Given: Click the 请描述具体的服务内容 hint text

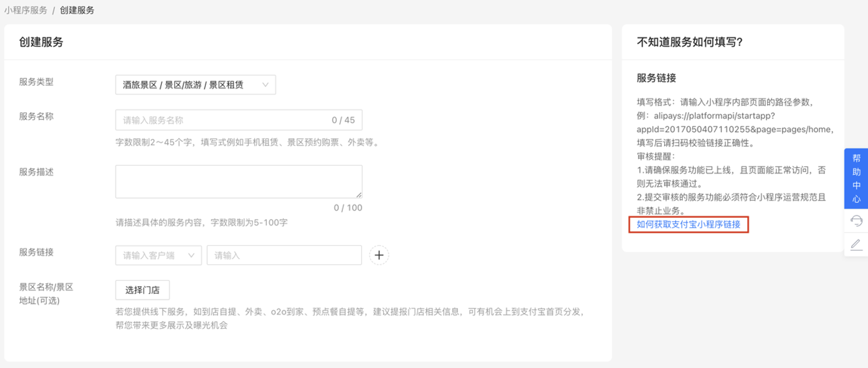Looking at the screenshot, I should (x=202, y=223).
